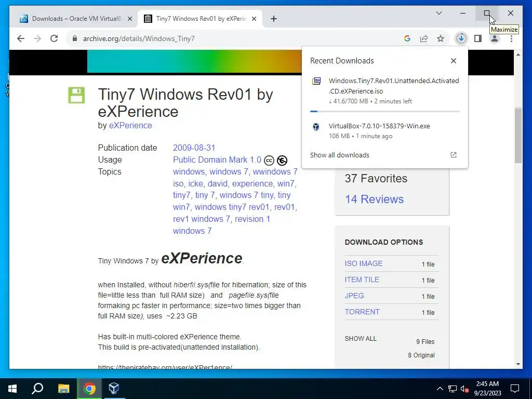Viewport: 532px width, 399px height.
Task: Open Windows taskbar search
Action: coord(37,389)
